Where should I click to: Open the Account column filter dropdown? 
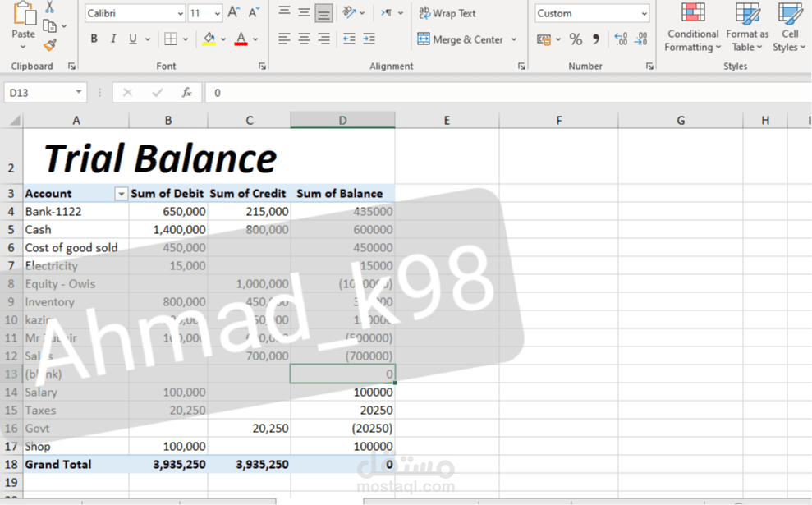(121, 193)
